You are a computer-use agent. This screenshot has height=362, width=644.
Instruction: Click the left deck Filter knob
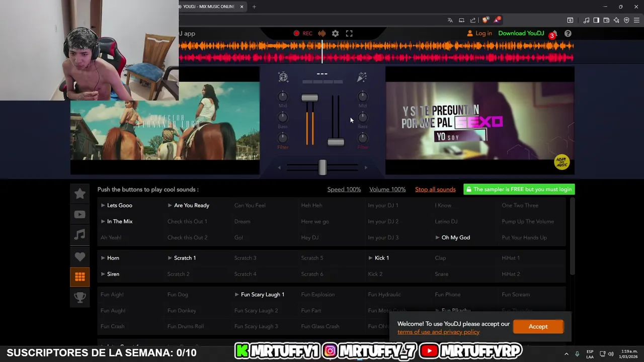[x=283, y=138]
